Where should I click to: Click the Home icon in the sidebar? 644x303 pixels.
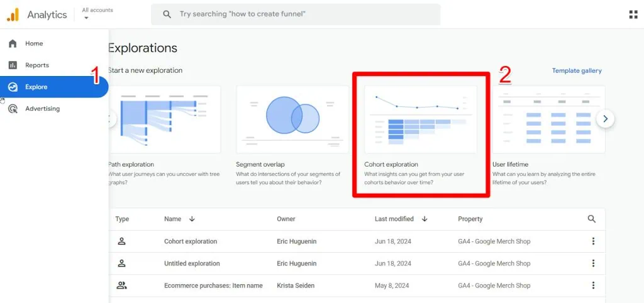tap(13, 43)
